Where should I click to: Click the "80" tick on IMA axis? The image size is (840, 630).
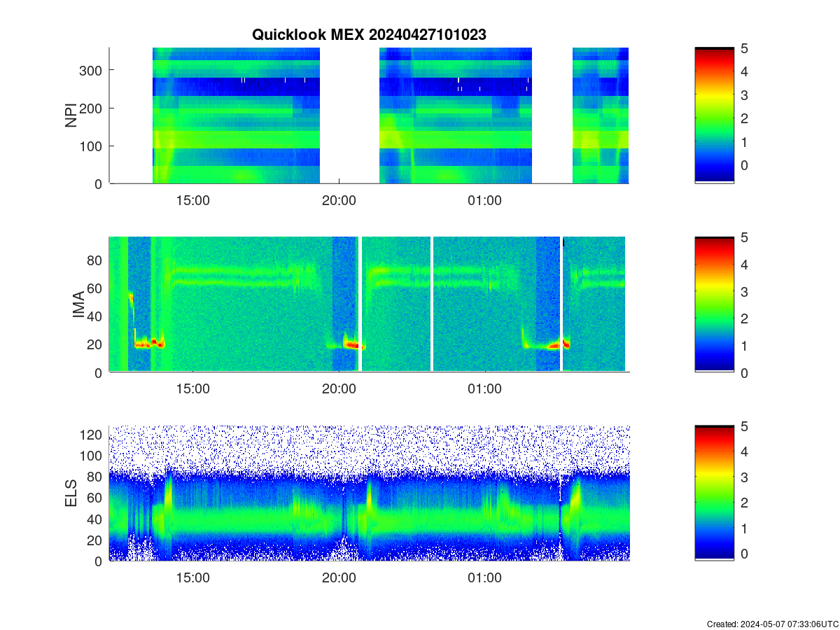tap(96, 260)
